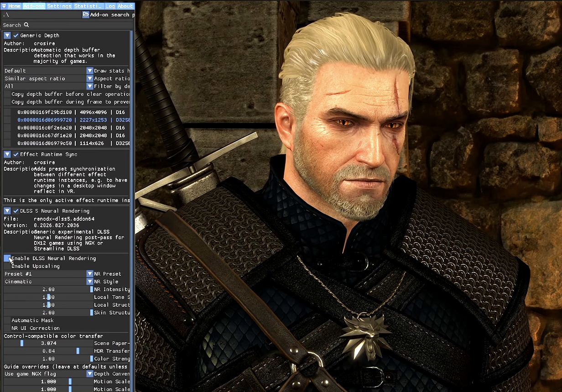Click the magnifier icon next to Search
The height and width of the screenshot is (392, 562).
(26, 25)
